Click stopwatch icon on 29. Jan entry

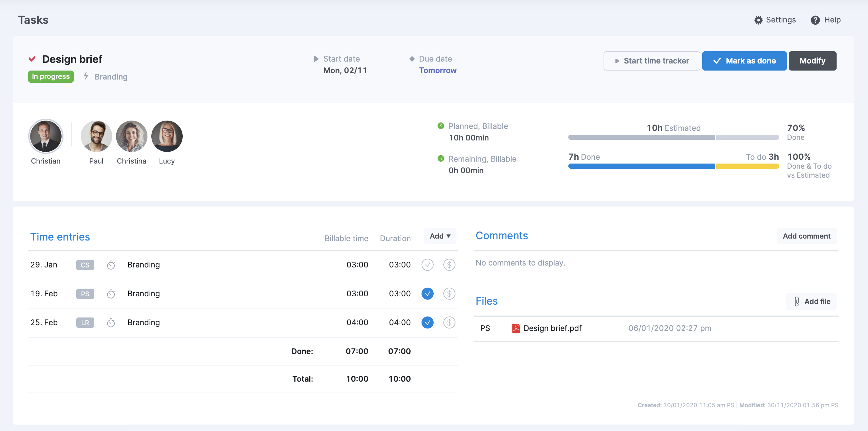click(x=111, y=265)
